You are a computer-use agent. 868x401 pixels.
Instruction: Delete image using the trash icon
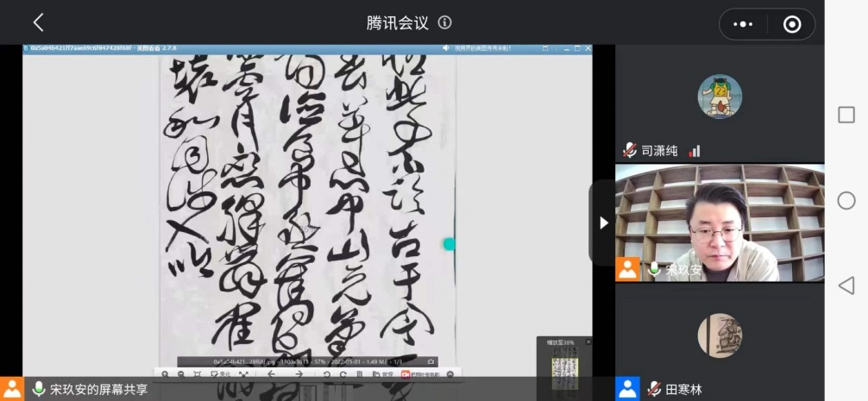359,374
